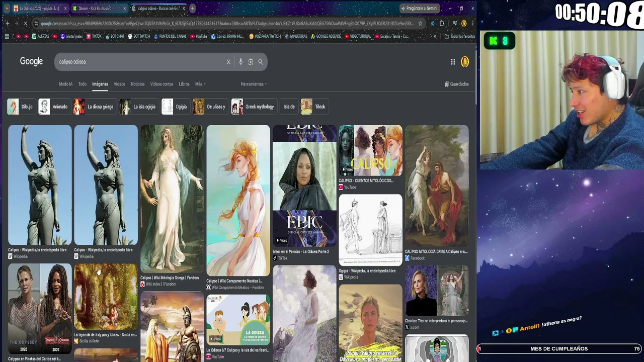Filter images by the 'Ogigia' chip
644x362 pixels.
tap(175, 107)
